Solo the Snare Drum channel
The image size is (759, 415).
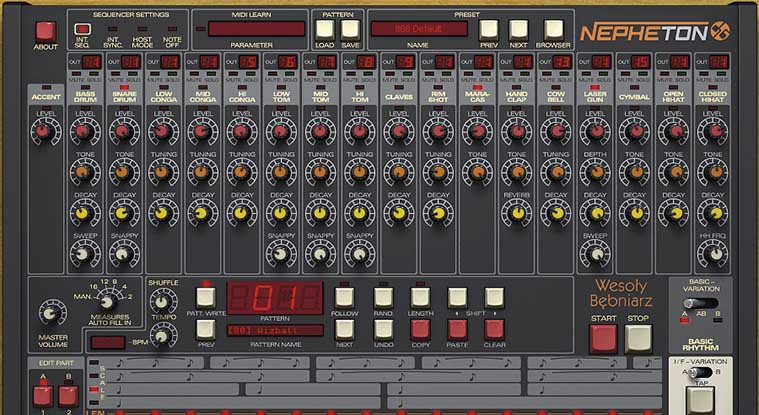tap(132, 74)
